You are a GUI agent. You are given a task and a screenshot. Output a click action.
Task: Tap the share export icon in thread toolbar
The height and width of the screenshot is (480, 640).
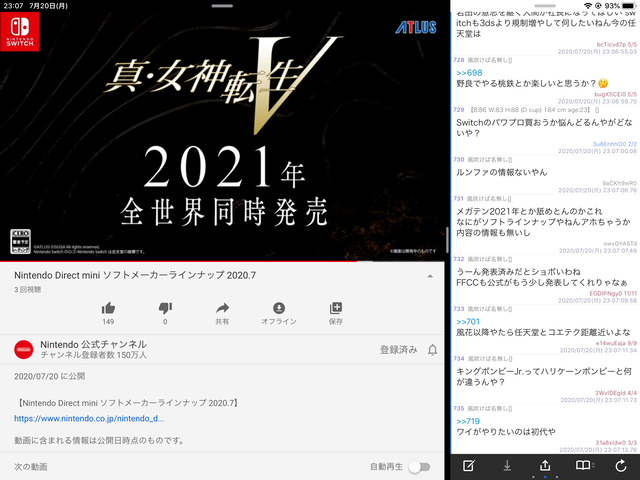(x=545, y=465)
